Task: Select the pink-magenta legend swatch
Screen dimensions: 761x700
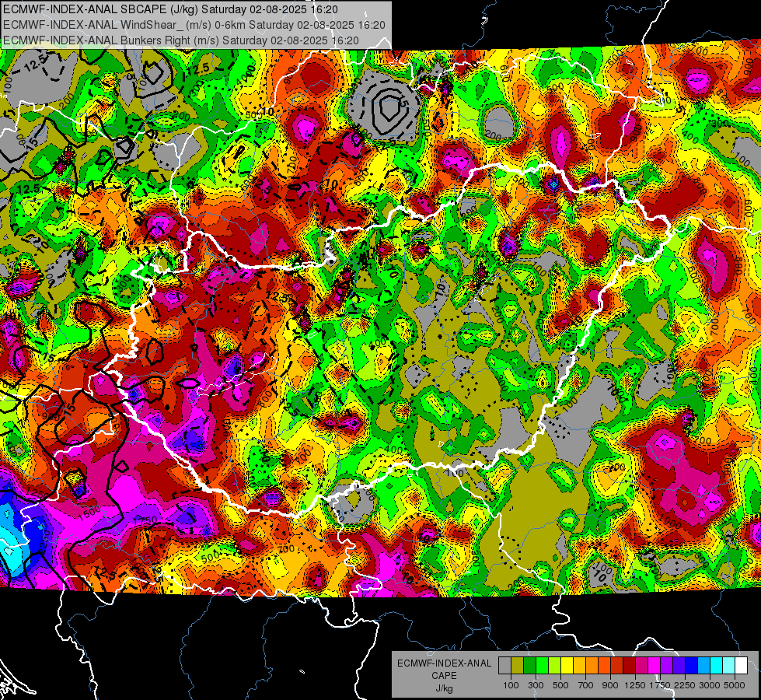Action: (x=641, y=666)
